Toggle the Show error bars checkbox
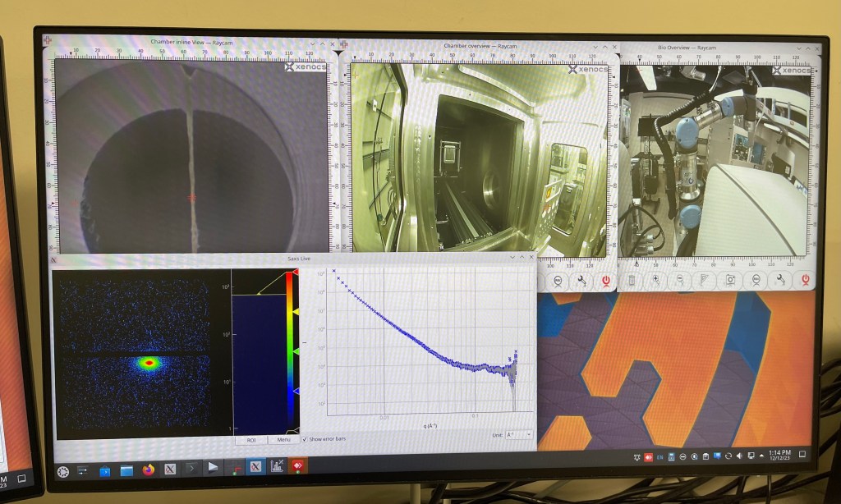Screen dimensions: 841x504 pyautogui.click(x=305, y=439)
